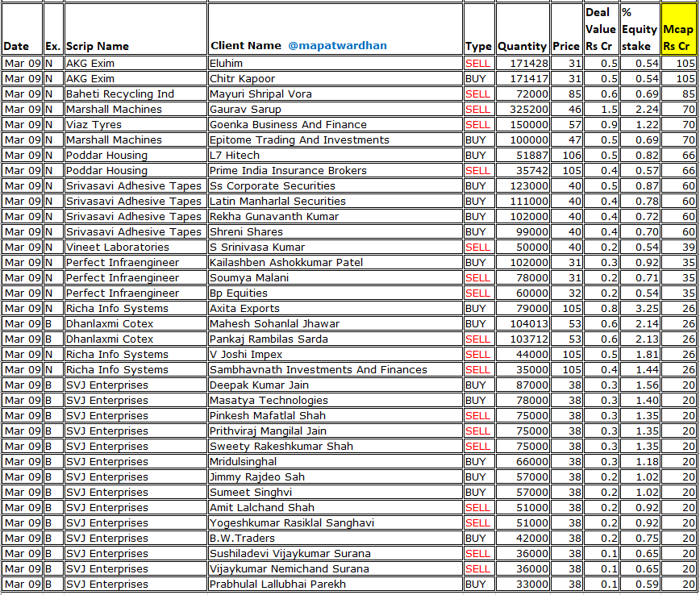Select 'Prithviraj Mangilal Jain' cell
This screenshot has width=700, height=595.
pyautogui.click(x=335, y=431)
